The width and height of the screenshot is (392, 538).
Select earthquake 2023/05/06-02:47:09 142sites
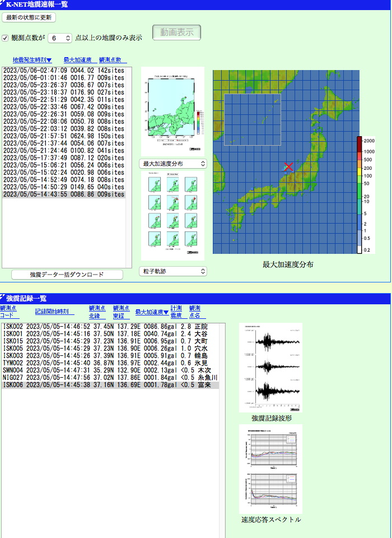pos(64,71)
